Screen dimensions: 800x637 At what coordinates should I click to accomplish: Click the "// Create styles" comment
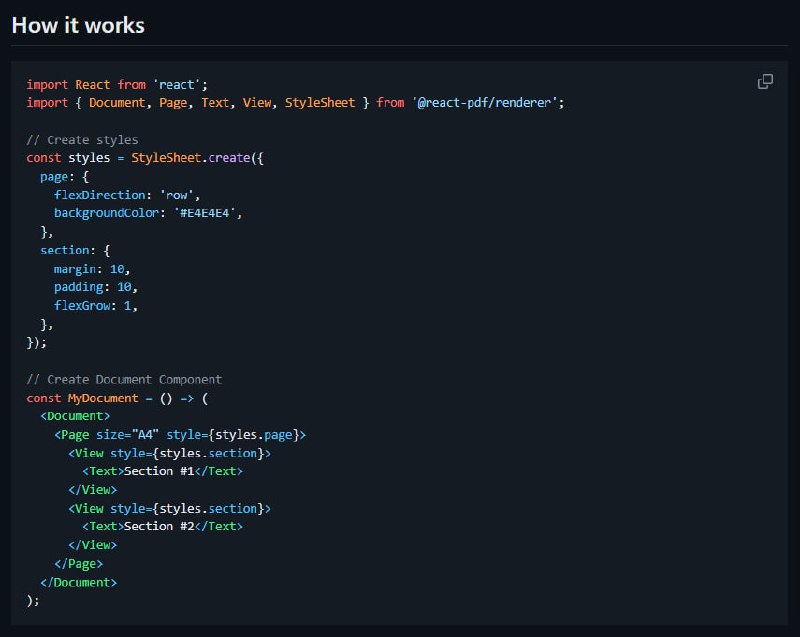click(x=82, y=140)
